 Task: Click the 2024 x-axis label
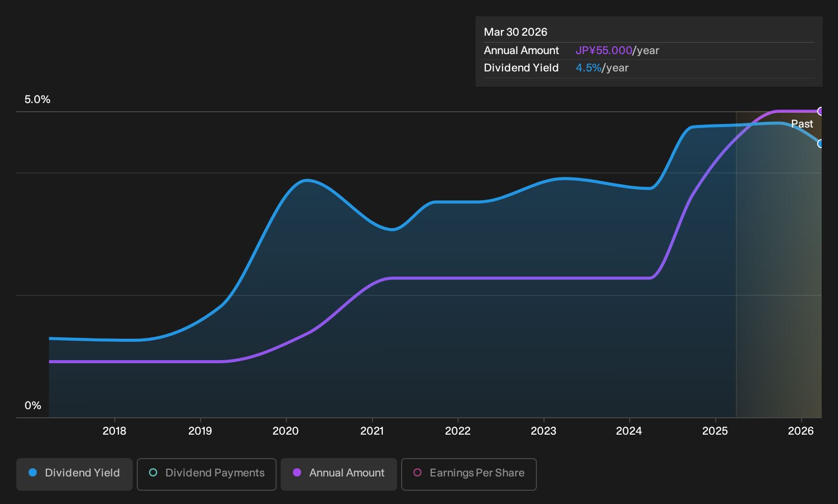click(629, 431)
